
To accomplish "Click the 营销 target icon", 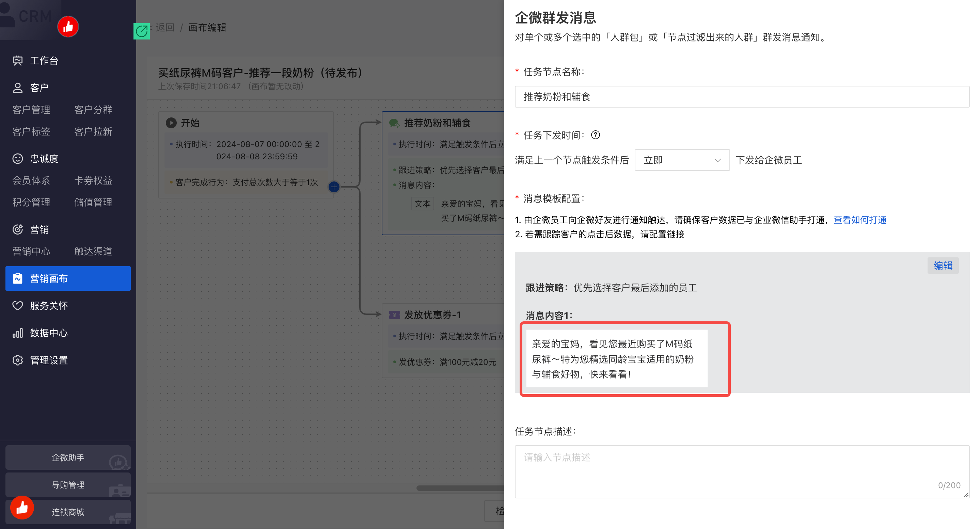I will pos(17,229).
